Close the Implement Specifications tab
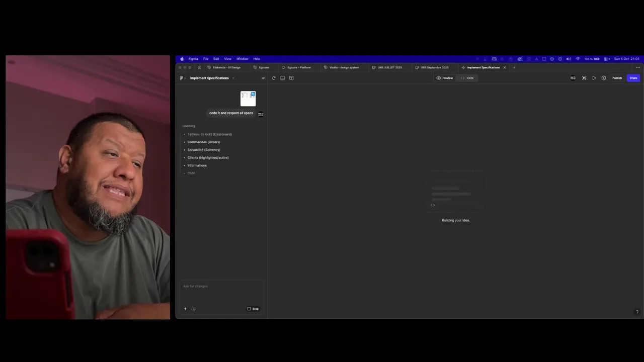This screenshot has height=362, width=644. tap(505, 67)
